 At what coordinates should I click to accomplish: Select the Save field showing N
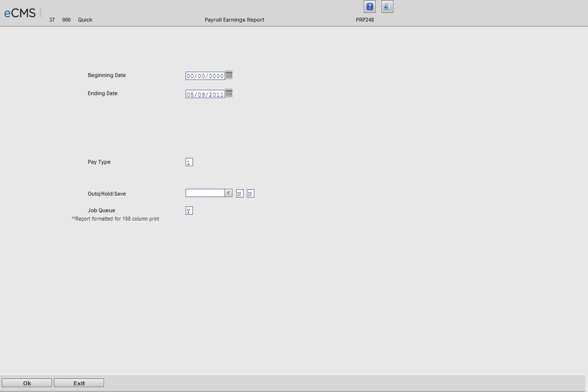[250, 194]
